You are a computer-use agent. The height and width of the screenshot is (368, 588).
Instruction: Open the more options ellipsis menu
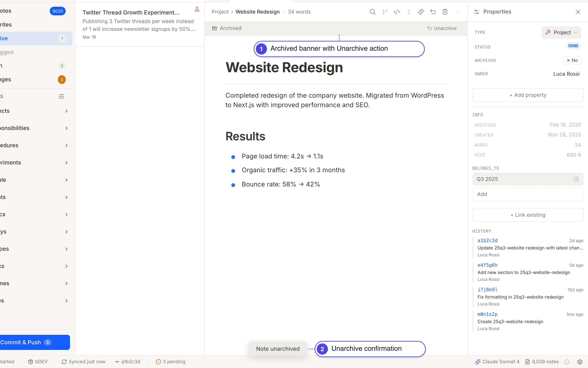457,12
